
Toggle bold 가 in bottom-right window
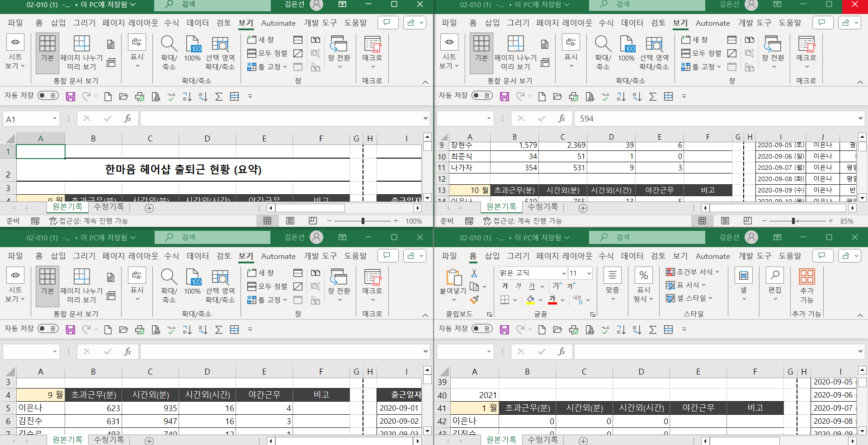tap(505, 286)
